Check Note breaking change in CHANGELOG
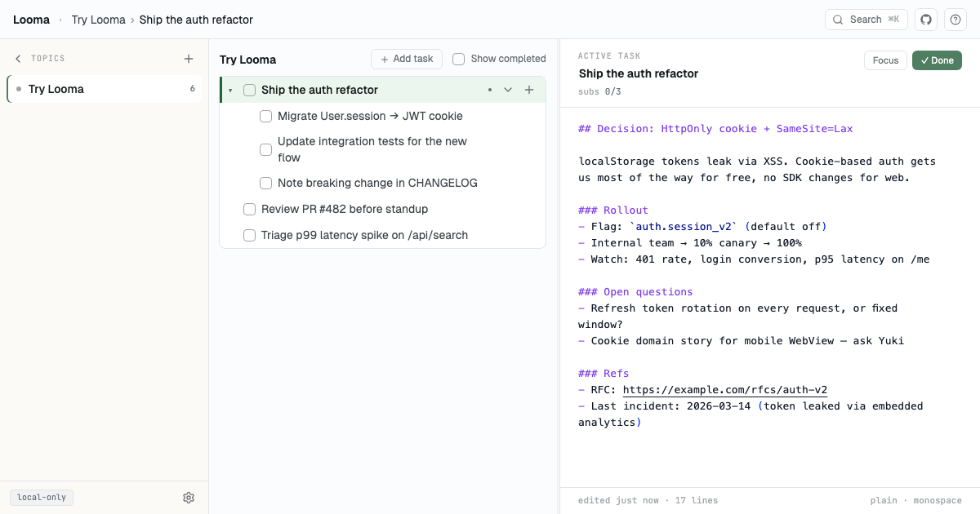 266,183
